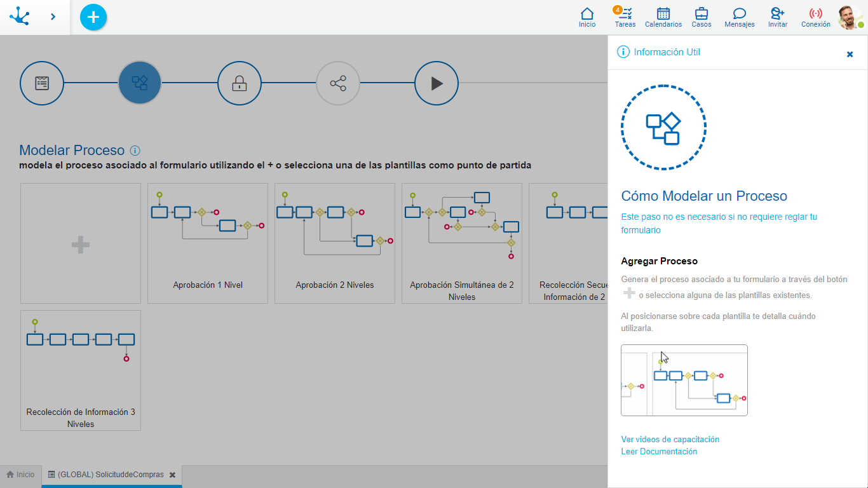The height and width of the screenshot is (488, 868).
Task: Expand the sidebar with chevron arrow
Action: (x=53, y=17)
